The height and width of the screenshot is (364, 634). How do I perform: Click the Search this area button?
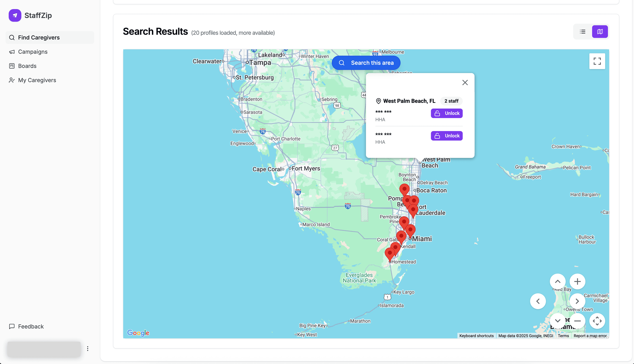366,63
